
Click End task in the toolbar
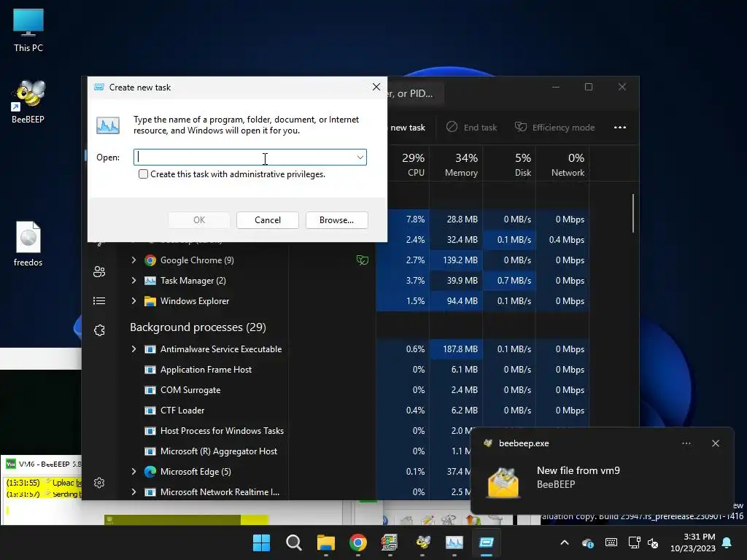(x=472, y=127)
